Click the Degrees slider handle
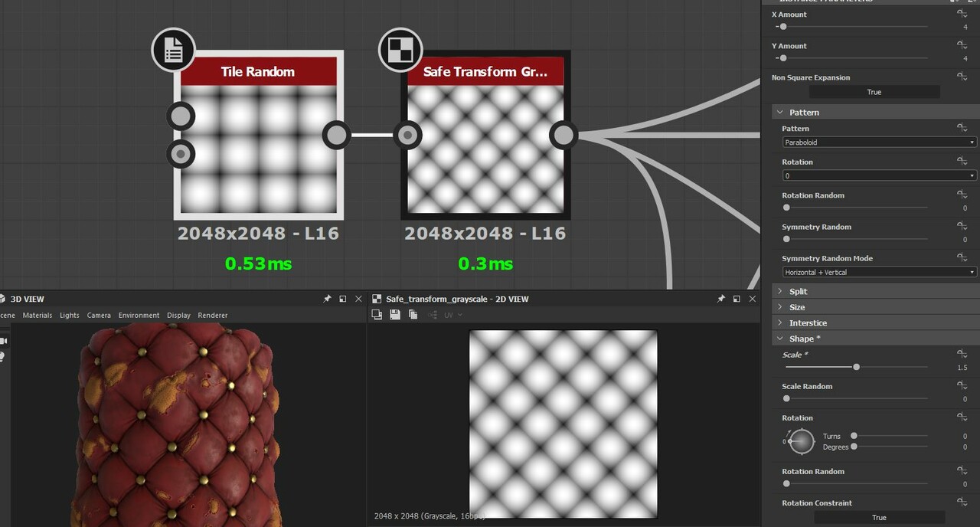 [x=854, y=447]
